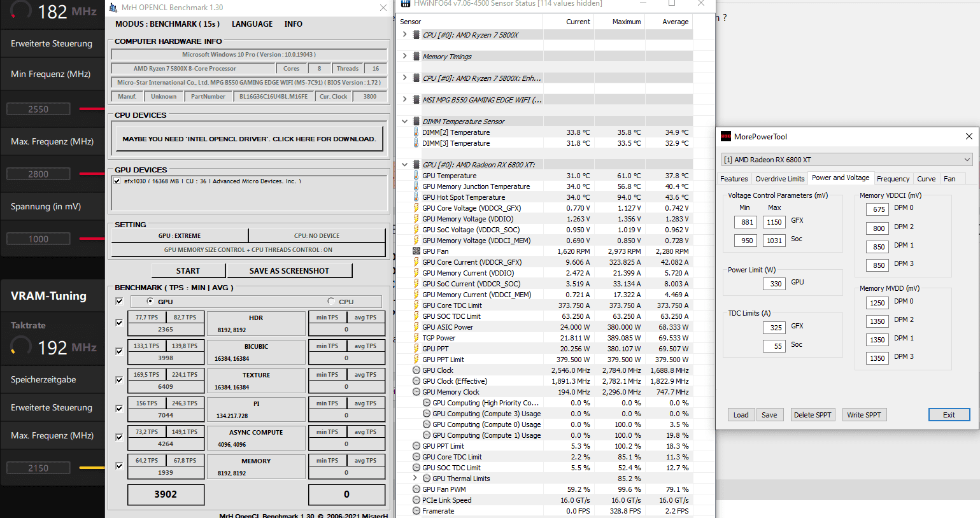This screenshot has width=980, height=518.
Task: Click SAVE AS SCREENSHOT button
Action: (289, 270)
